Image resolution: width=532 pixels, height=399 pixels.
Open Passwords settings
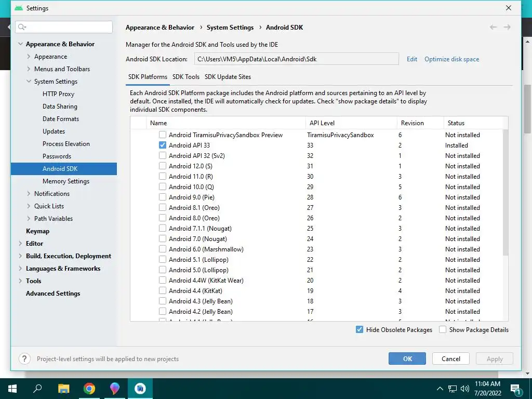click(x=57, y=156)
